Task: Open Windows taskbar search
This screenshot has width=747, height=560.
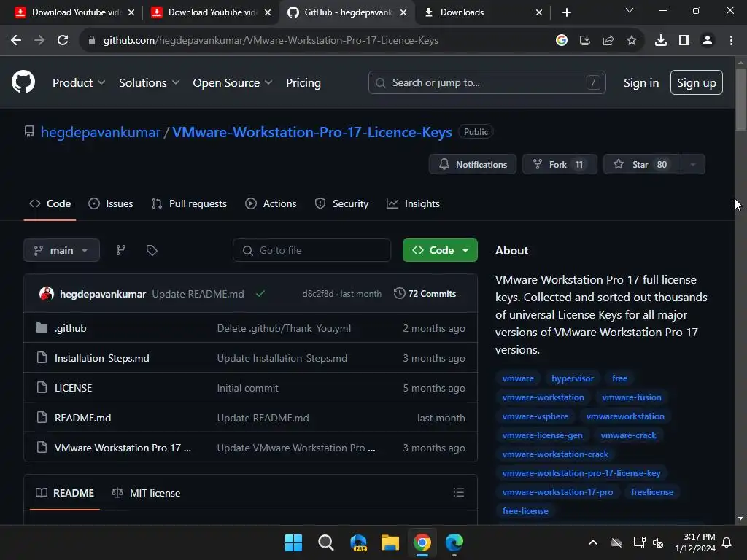Action: tap(326, 542)
